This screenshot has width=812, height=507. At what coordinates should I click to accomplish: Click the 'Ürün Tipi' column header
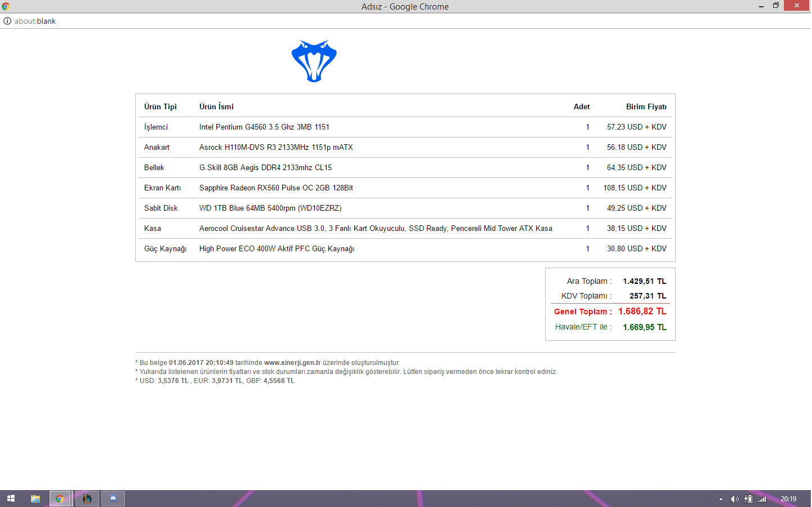pyautogui.click(x=160, y=106)
